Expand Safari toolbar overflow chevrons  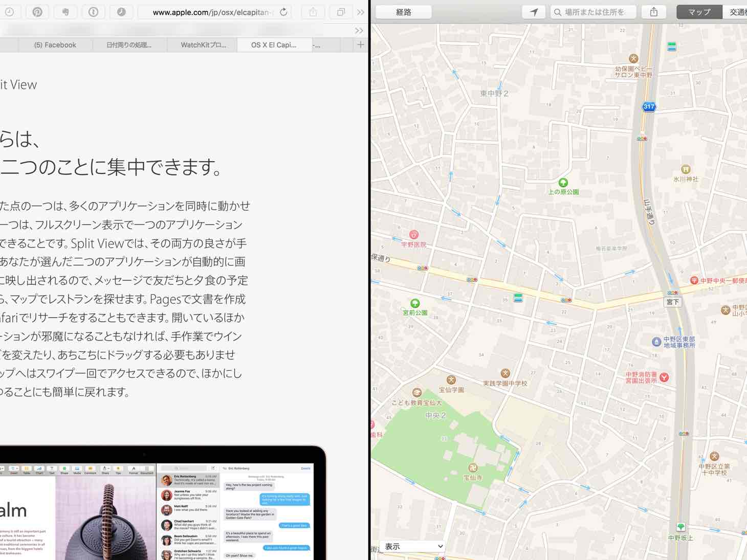click(x=361, y=12)
